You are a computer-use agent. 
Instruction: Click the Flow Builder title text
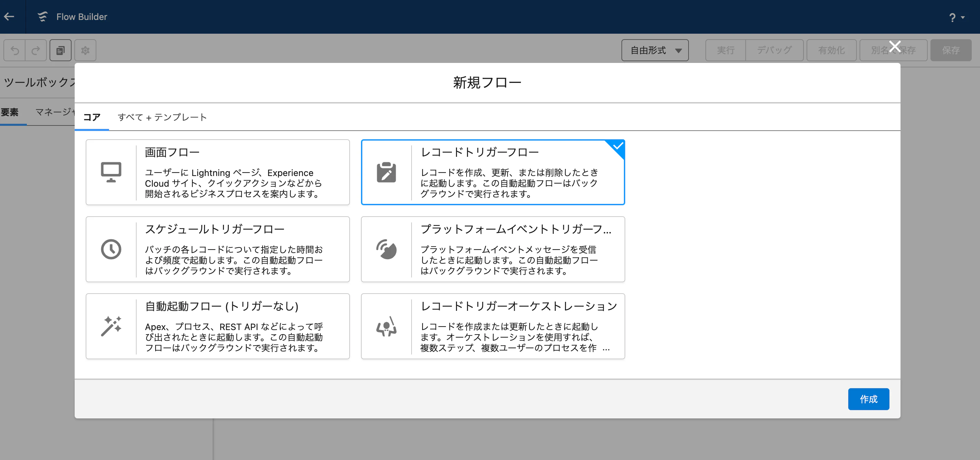[x=82, y=17]
